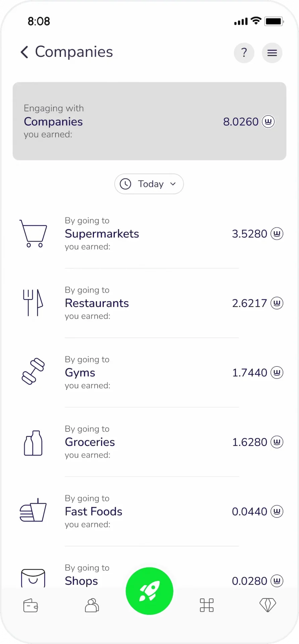Switch to the people tab
The image size is (299, 644).
92,605
